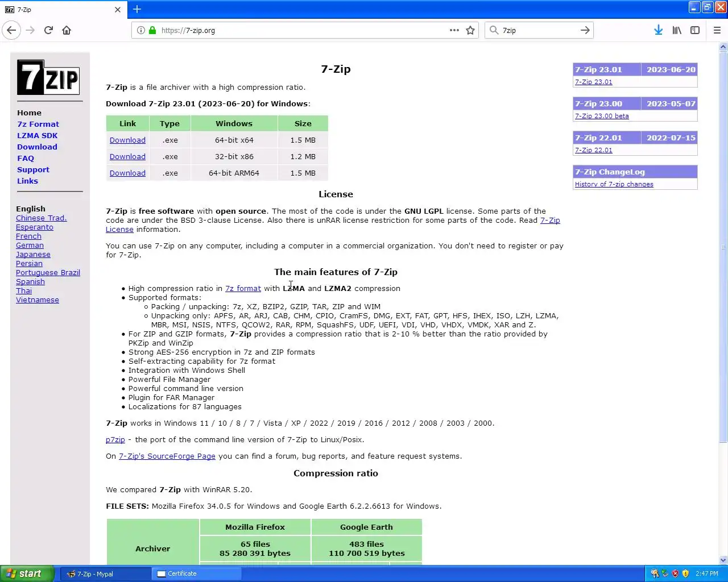
Task: Reload the current page
Action: tap(48, 30)
